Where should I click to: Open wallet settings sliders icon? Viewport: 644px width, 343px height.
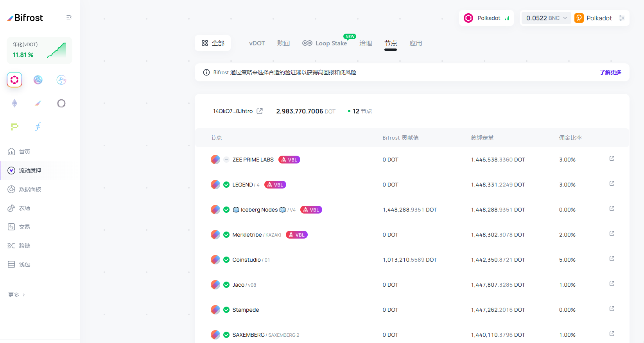pyautogui.click(x=622, y=18)
